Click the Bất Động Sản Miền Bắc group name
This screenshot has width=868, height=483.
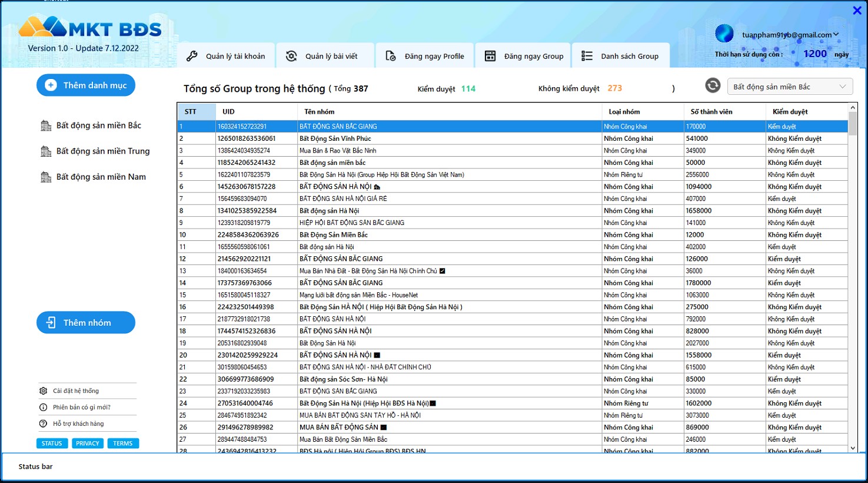pos(333,234)
